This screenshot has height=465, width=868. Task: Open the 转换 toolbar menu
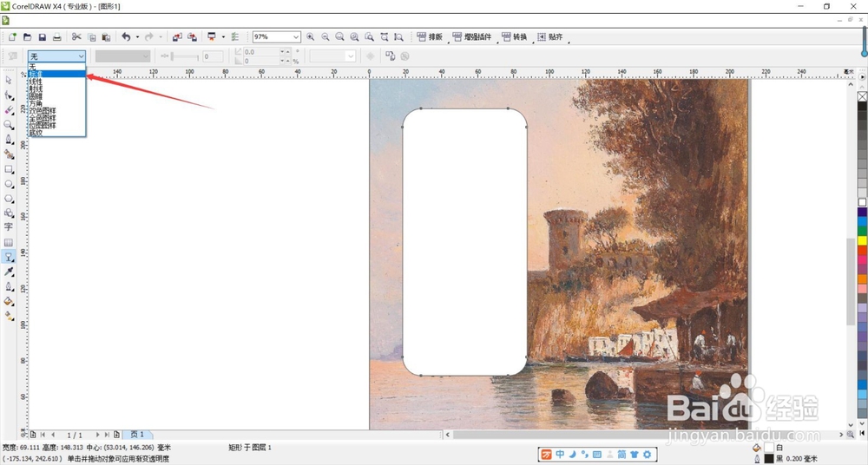tap(514, 37)
